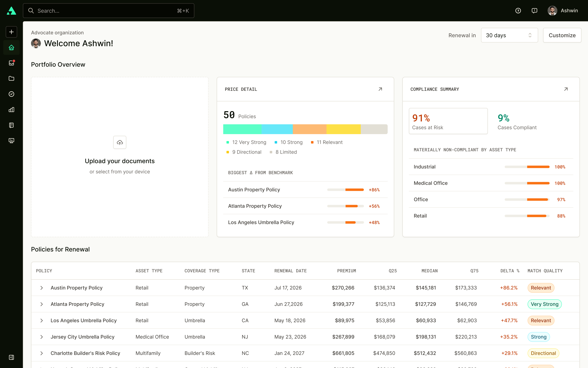Click the Advocate organization label

coord(57,33)
